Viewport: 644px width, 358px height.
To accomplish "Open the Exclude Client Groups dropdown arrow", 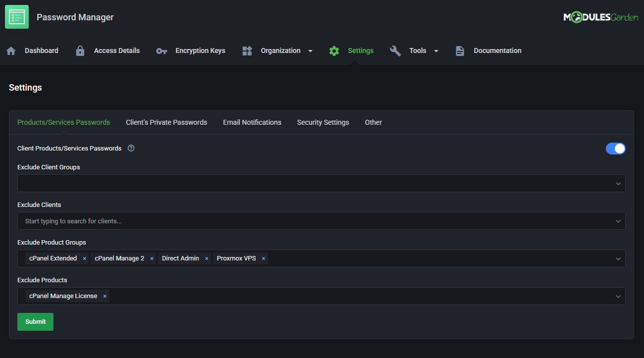I will 618,184.
